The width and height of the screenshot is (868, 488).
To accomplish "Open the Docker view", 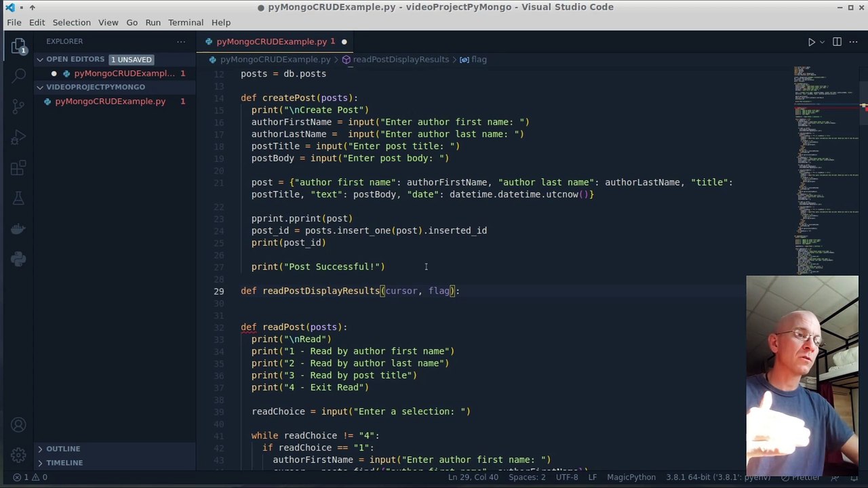I will (18, 228).
